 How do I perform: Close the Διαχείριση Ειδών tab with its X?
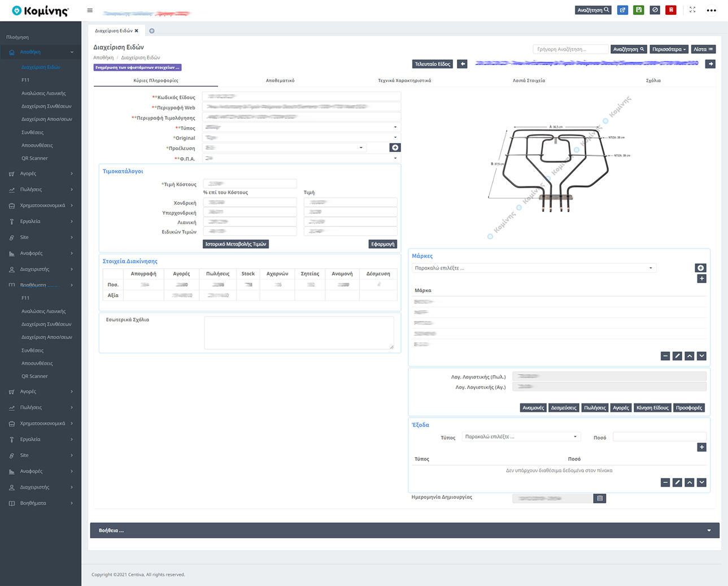point(136,31)
